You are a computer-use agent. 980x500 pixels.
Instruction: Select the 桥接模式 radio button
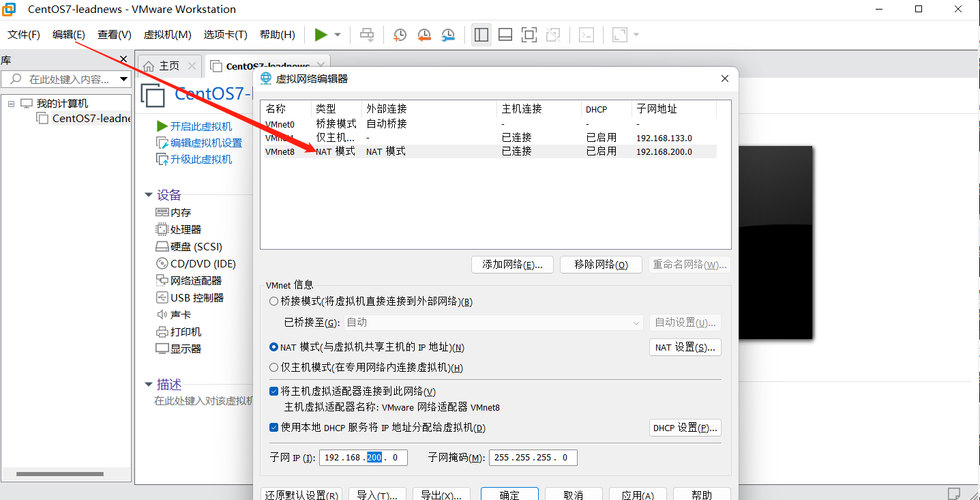(x=274, y=302)
